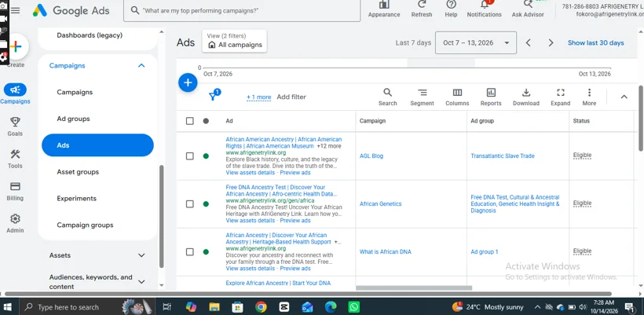
Task: Open Reports toolbar option
Action: pos(491,97)
